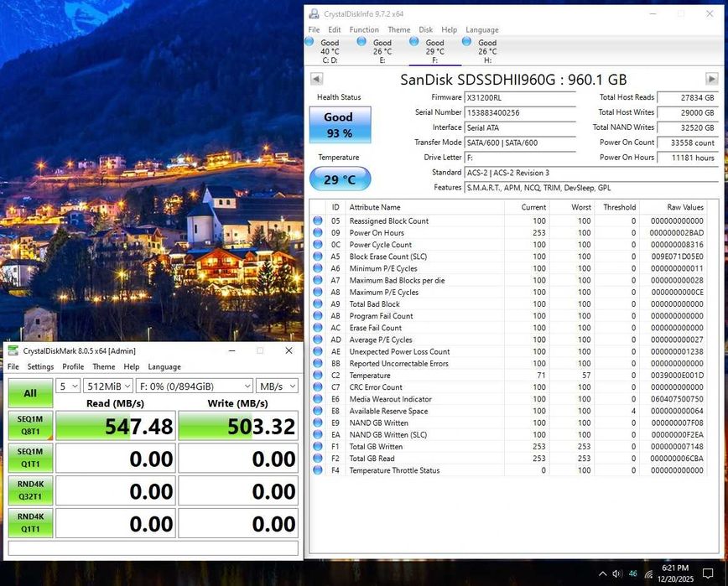Screen dimensions: 728x586
Task: Click status circle for Power Cycle Count
Action: click(x=318, y=245)
